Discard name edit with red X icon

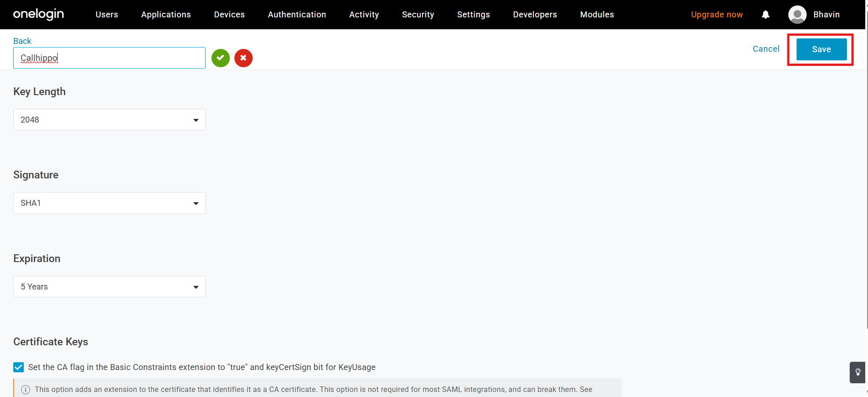pyautogui.click(x=244, y=58)
